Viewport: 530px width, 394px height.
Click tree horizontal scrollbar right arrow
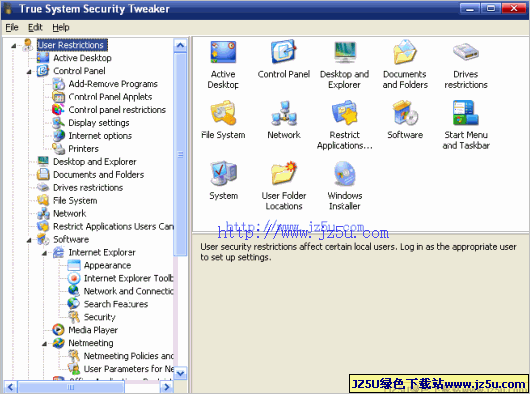(166, 387)
